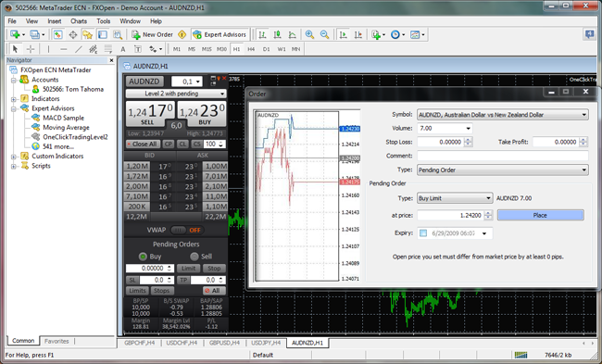The image size is (602, 364).
Task: Toggle Chart Shift icon
Action: click(358, 34)
